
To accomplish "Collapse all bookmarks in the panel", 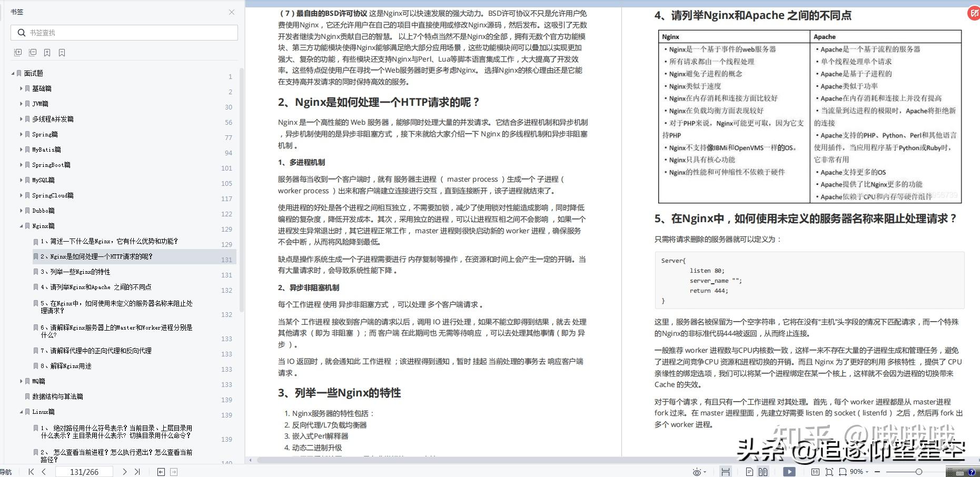I will [x=32, y=52].
